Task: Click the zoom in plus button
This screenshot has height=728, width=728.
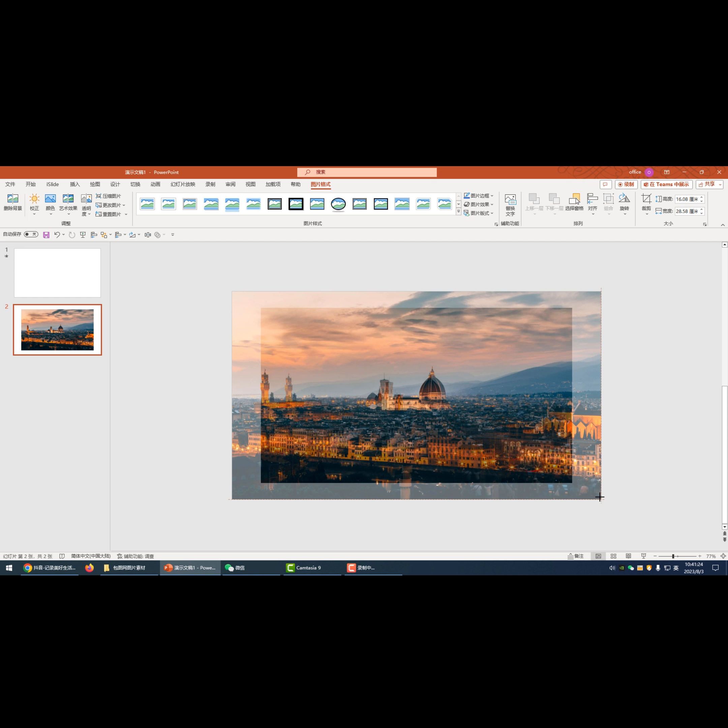Action: click(x=700, y=556)
